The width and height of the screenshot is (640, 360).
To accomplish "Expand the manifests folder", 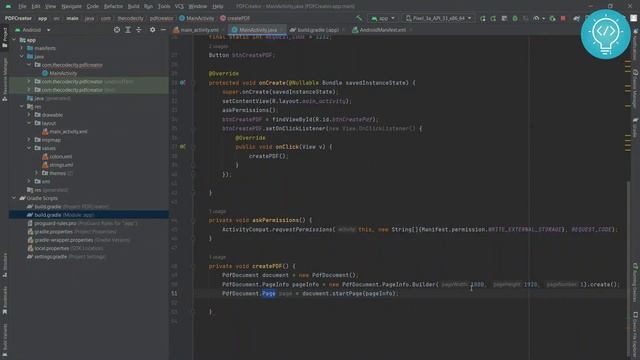I will coord(22,48).
